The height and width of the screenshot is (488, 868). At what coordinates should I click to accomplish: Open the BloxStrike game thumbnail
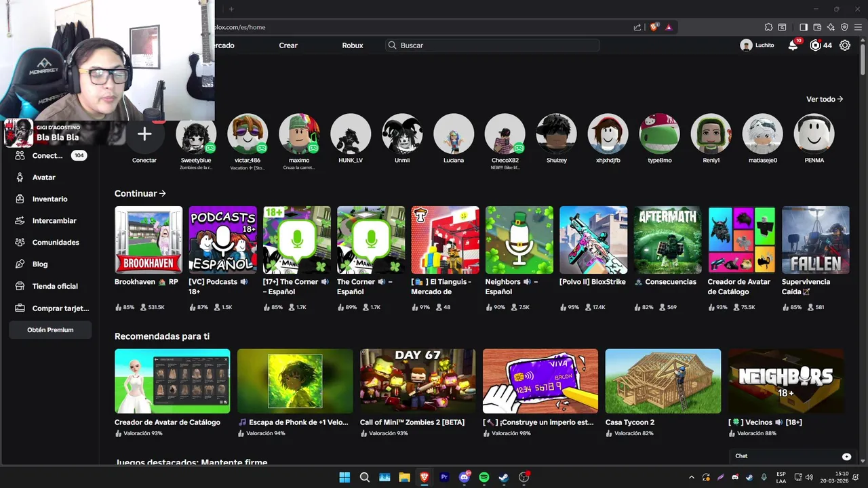pos(593,240)
